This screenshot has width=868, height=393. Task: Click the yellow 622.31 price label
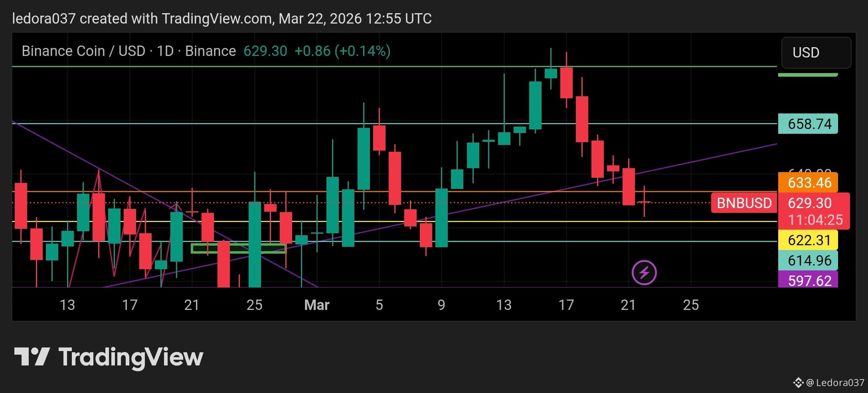tap(808, 240)
